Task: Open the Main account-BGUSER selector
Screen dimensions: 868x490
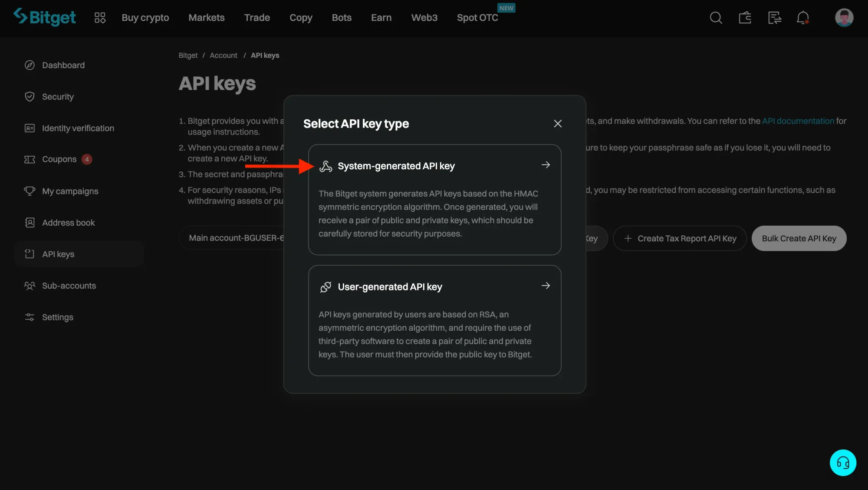Action: tap(231, 238)
